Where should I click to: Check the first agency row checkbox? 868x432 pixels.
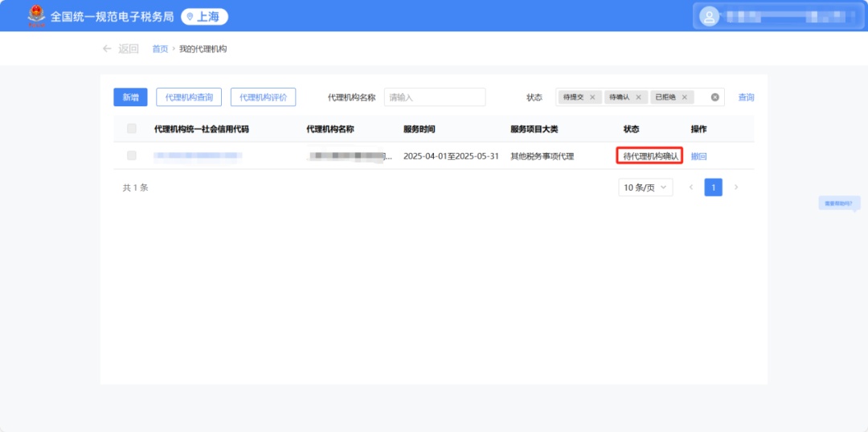coord(132,155)
